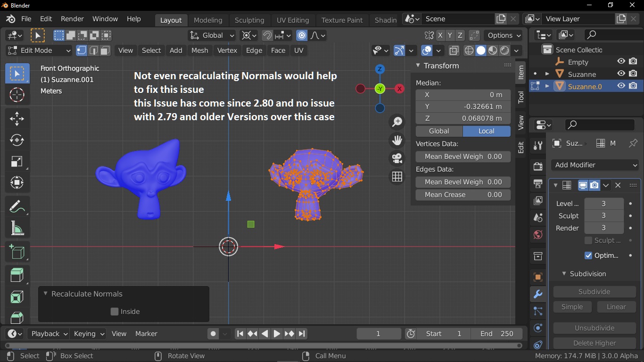Screen dimensions: 644x362
Task: Activate the Scale tool
Action: tap(17, 161)
